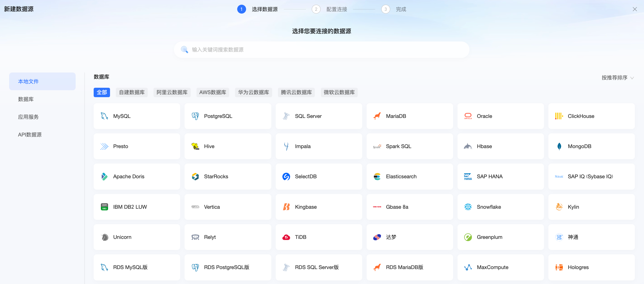Click the Greenplum green circle icon
Screen dimensions: 644x284
[468, 237]
